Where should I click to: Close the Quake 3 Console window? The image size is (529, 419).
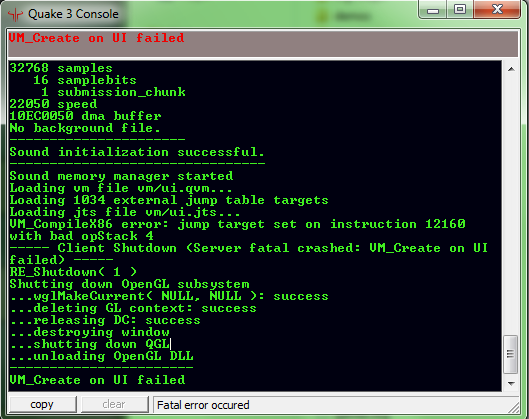pos(497,9)
